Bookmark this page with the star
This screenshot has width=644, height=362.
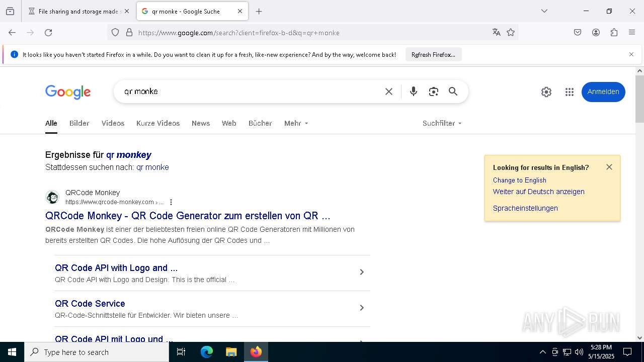click(511, 33)
